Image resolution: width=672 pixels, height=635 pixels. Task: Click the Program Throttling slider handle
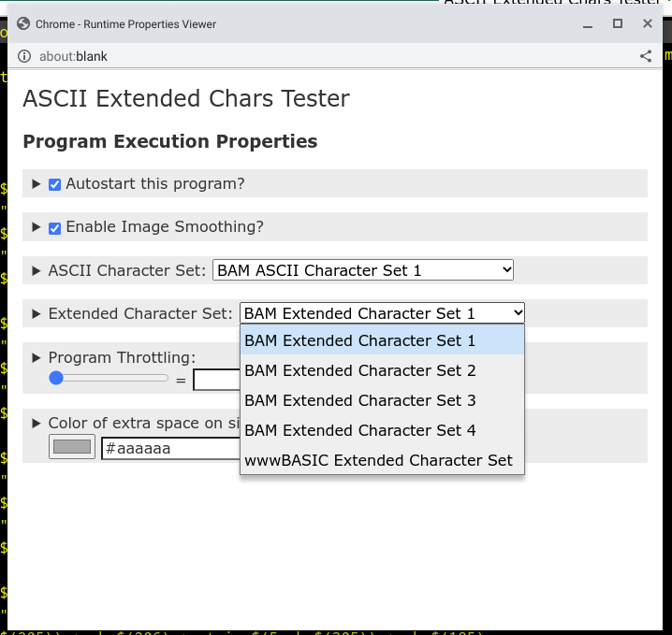[56, 378]
